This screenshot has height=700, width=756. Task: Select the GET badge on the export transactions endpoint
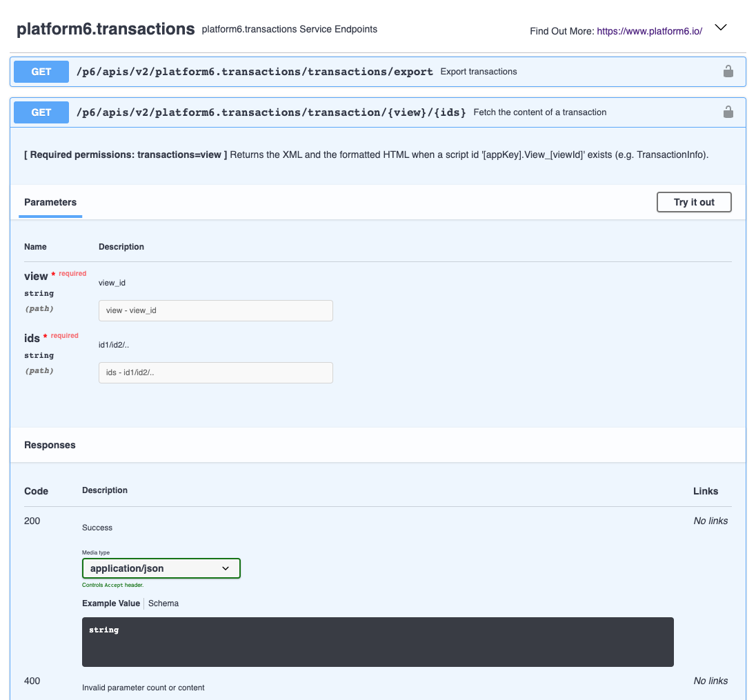[x=41, y=71]
